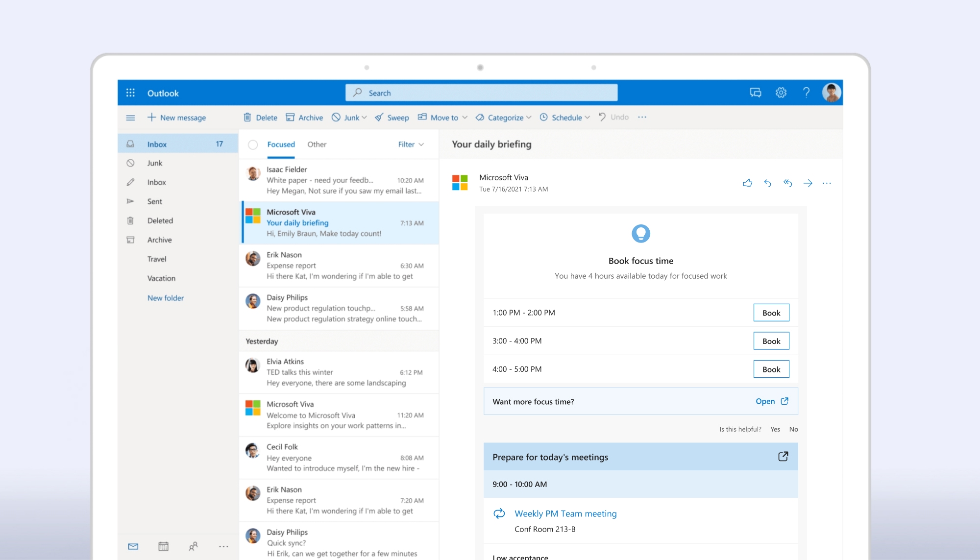980x560 pixels.
Task: Click Open for more focus time
Action: pos(772,401)
